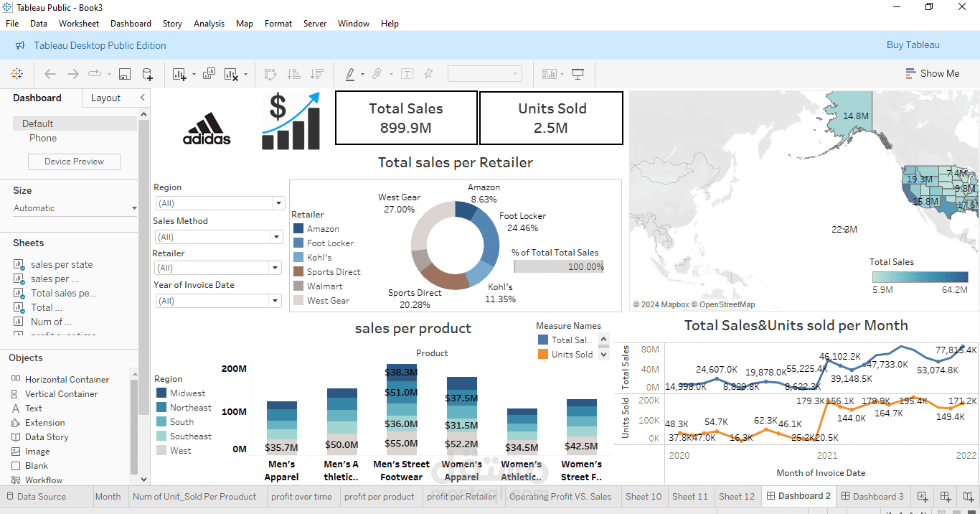Screen dimensions: 980x514
Task: Open the Analysis menu
Action: pos(209,24)
